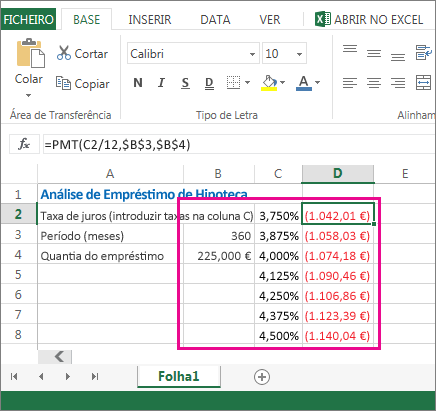Select row 1 header
The width and height of the screenshot is (436, 411).
click(x=18, y=194)
